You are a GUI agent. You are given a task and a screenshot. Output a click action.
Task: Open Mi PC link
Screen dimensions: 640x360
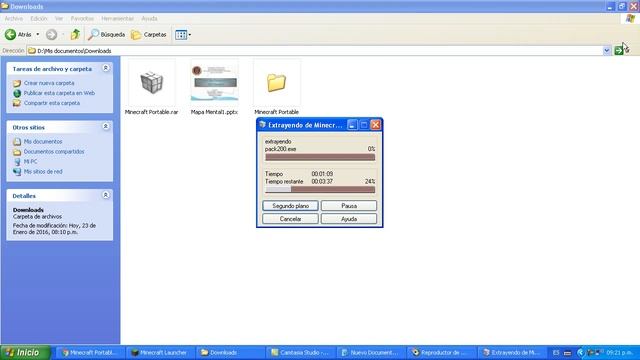[31, 162]
